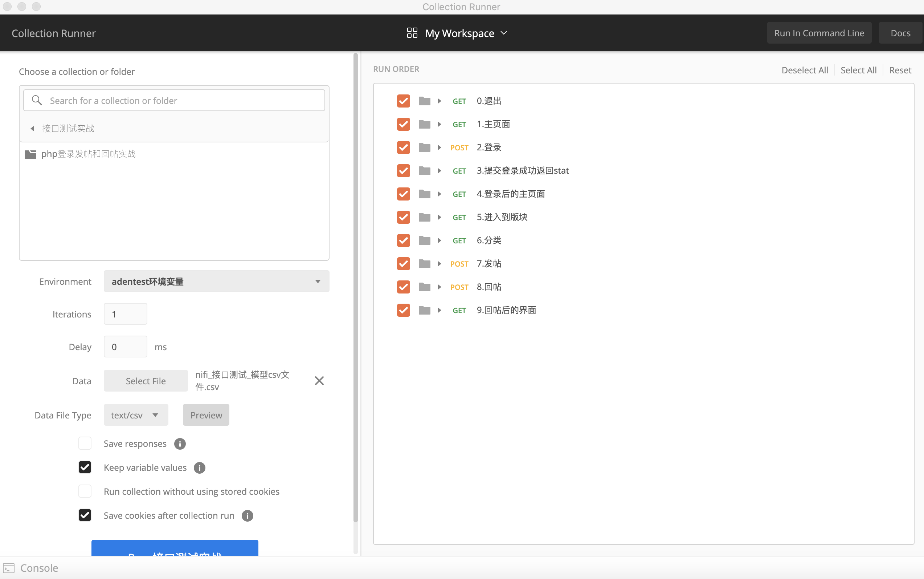
Task: Uncheck Keep variable values
Action: [85, 467]
